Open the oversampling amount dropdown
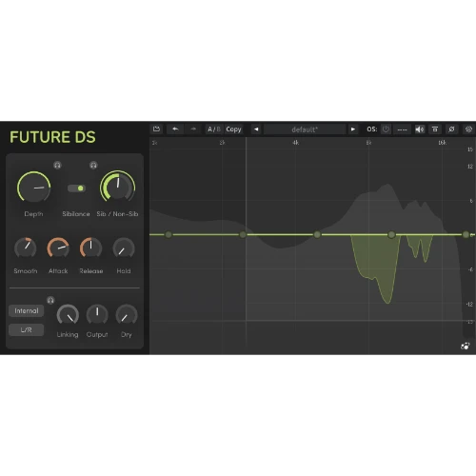 (402, 129)
